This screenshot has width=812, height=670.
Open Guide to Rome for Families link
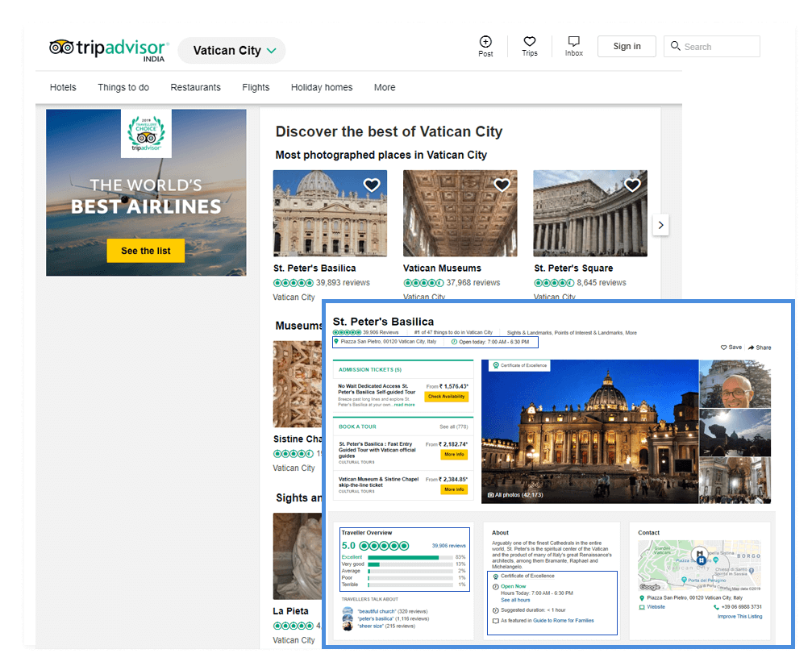(564, 620)
